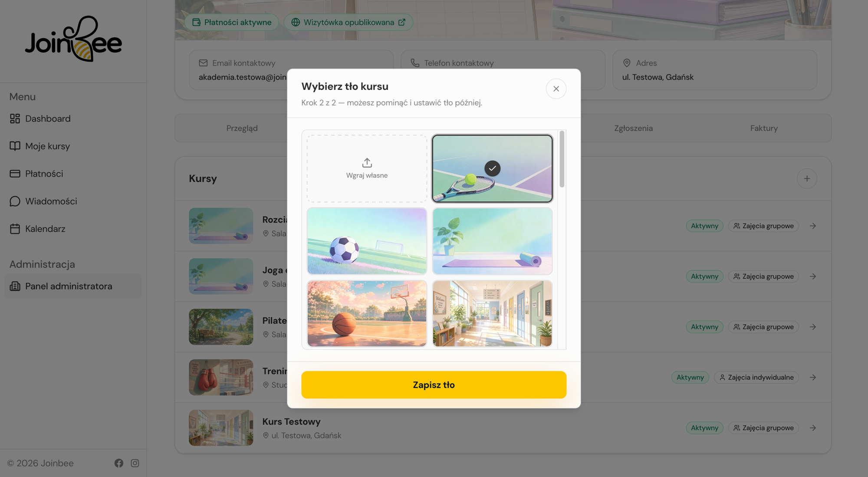Select the selected tennis racket background
This screenshot has width=868, height=477.
click(492, 168)
